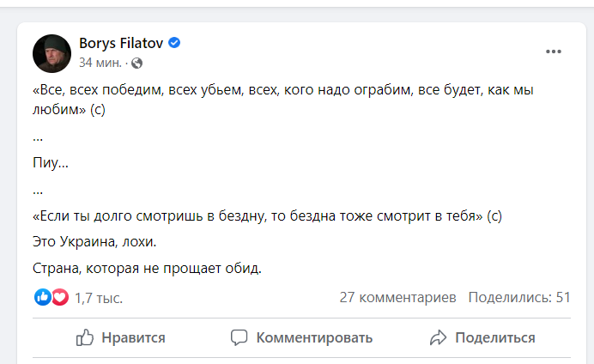Click the 'Пиу...' text line
Screen dimensions: 594x364
50,162
